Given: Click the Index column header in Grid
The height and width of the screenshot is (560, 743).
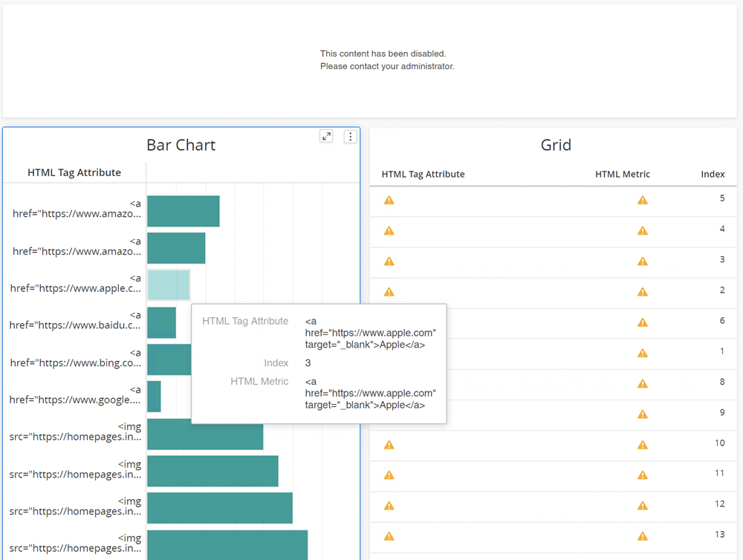Looking at the screenshot, I should coord(713,175).
